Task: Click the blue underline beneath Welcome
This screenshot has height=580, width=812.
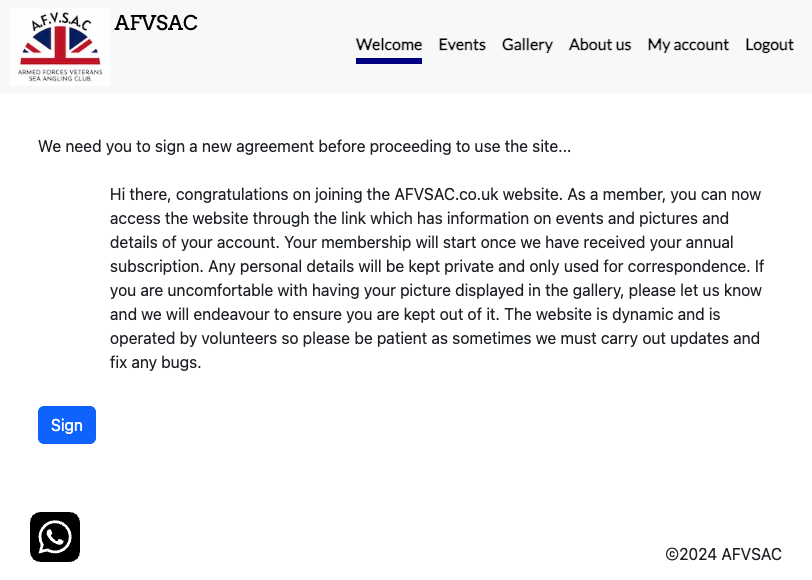Action: 389,61
